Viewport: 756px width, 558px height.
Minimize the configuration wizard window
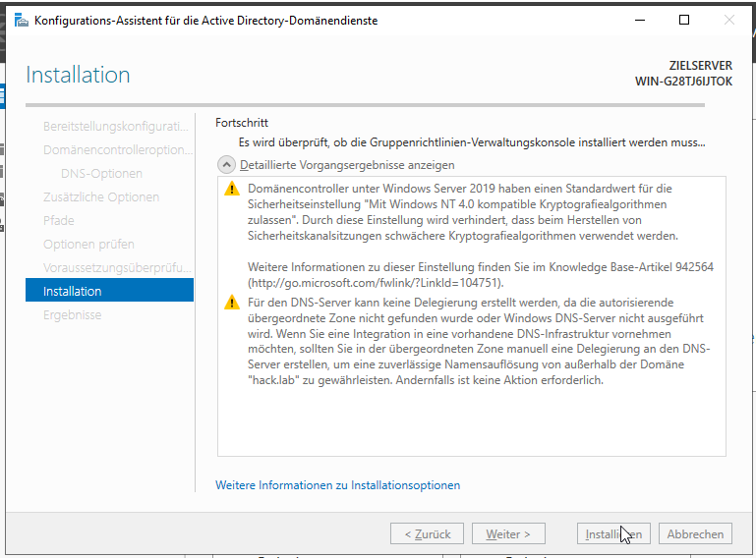(639, 21)
